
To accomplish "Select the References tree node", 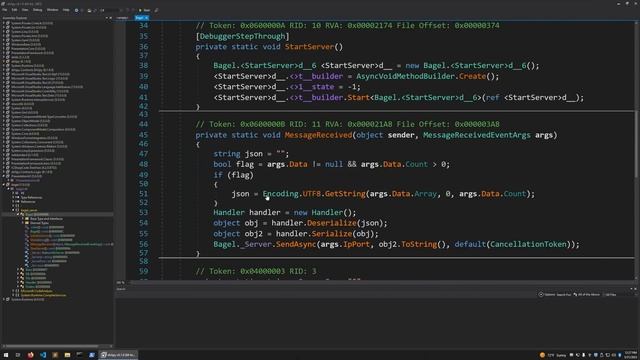I will point(28,202).
